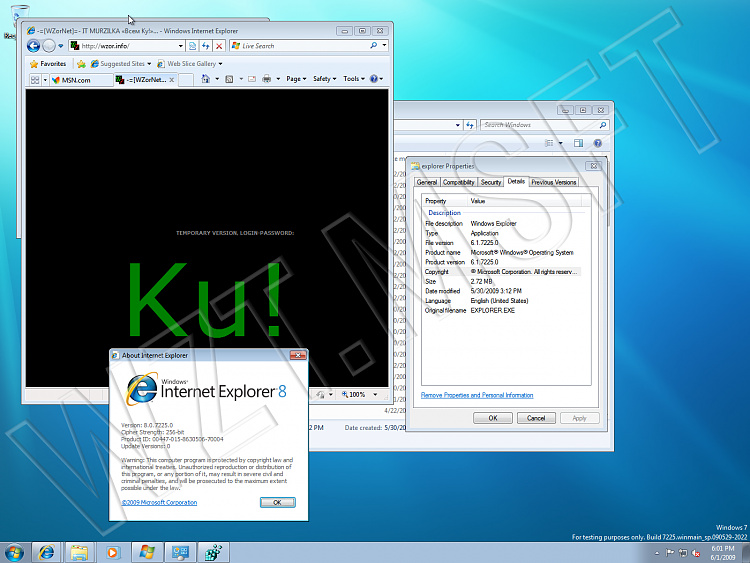Screen dimensions: 750x563
Task: Click Internet Explorer icon on taskbar
Action: coord(46,552)
